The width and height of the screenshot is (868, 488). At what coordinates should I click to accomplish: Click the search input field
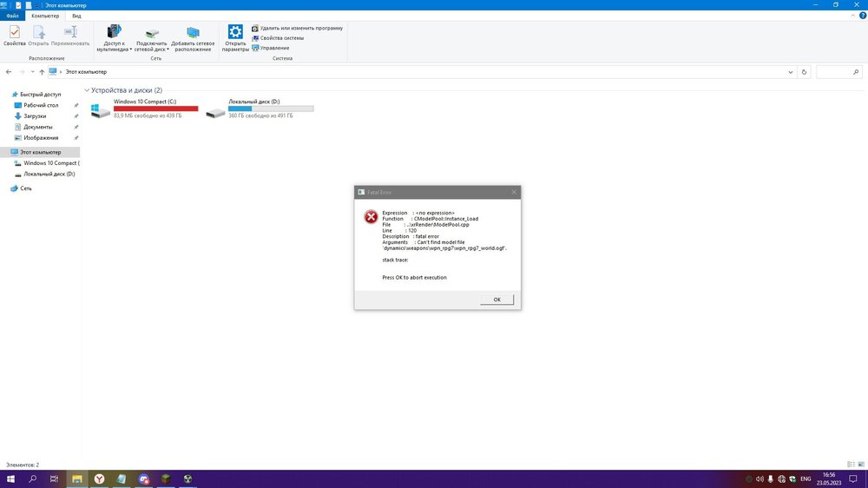tap(839, 72)
